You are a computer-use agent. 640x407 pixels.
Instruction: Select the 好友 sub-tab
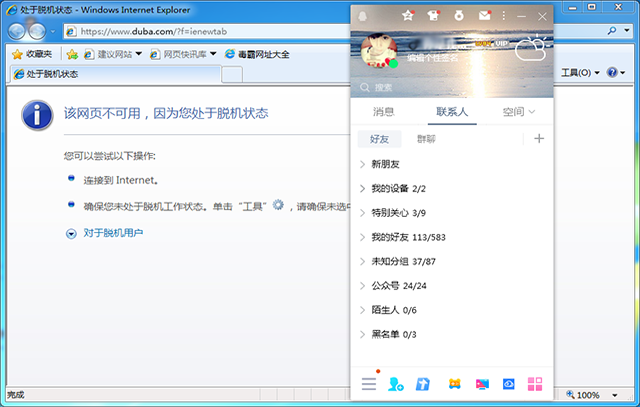tap(379, 139)
